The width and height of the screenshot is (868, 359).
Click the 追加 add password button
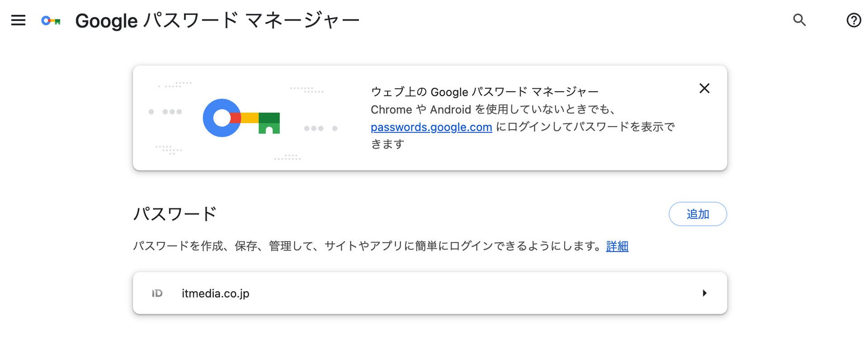pos(698,214)
